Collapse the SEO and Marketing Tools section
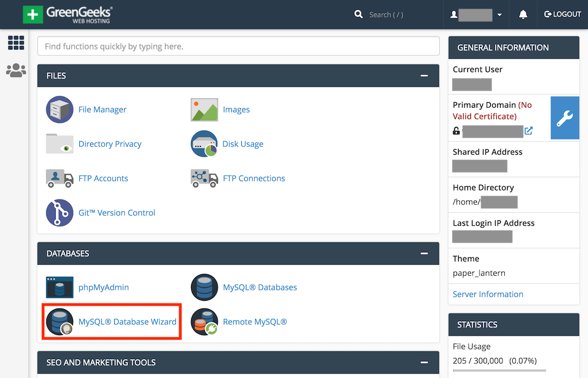588x378 pixels. (x=424, y=363)
